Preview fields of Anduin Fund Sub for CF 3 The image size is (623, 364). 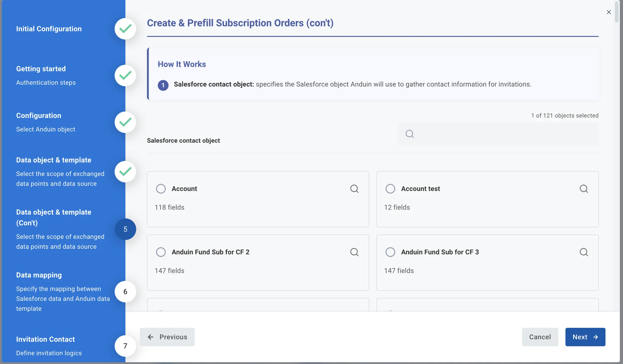pos(584,252)
